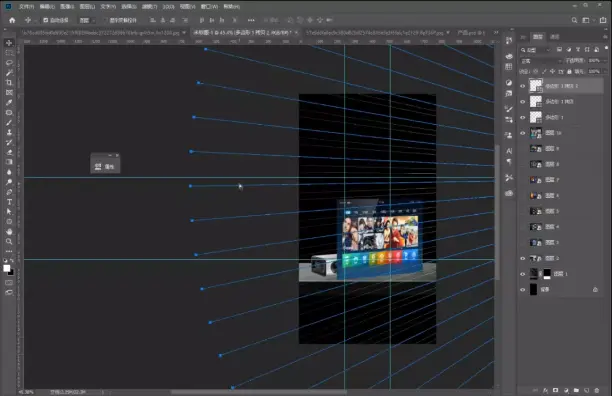Open more toolbar tools (three dots)
The height and width of the screenshot is (396, 612).
9,251
